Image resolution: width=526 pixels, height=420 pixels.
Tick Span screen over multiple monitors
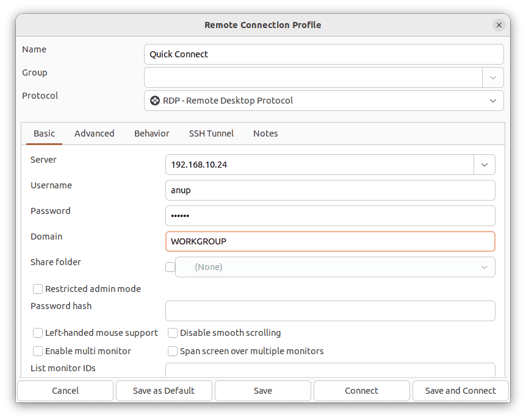(173, 351)
